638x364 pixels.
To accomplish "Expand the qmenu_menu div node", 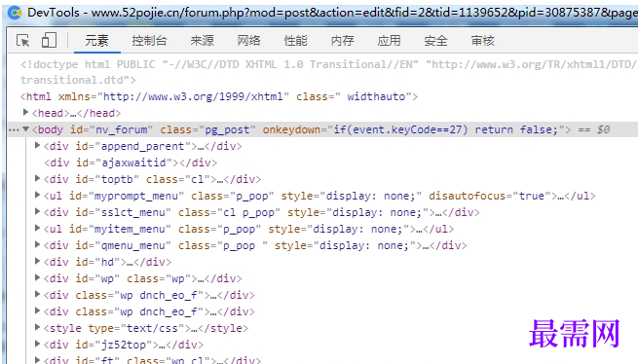I will tap(37, 244).
